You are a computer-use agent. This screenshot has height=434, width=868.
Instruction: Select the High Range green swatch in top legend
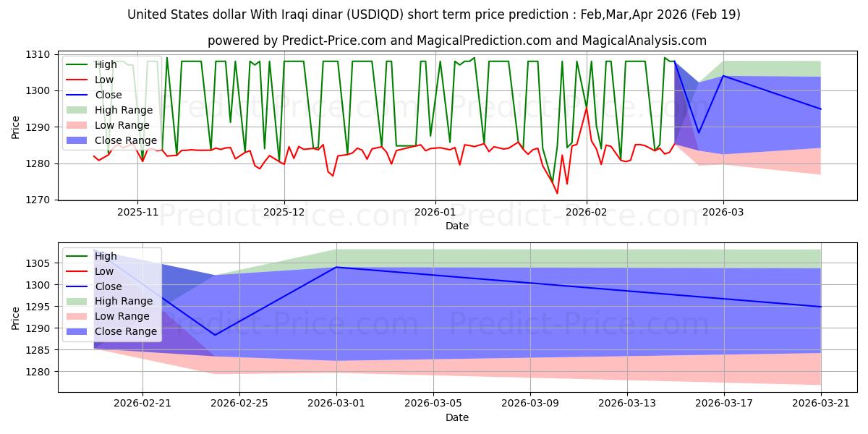coord(78,110)
